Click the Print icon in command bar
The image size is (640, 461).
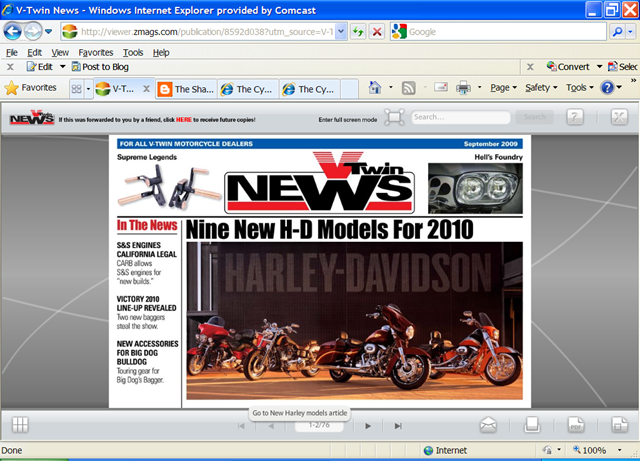point(463,88)
